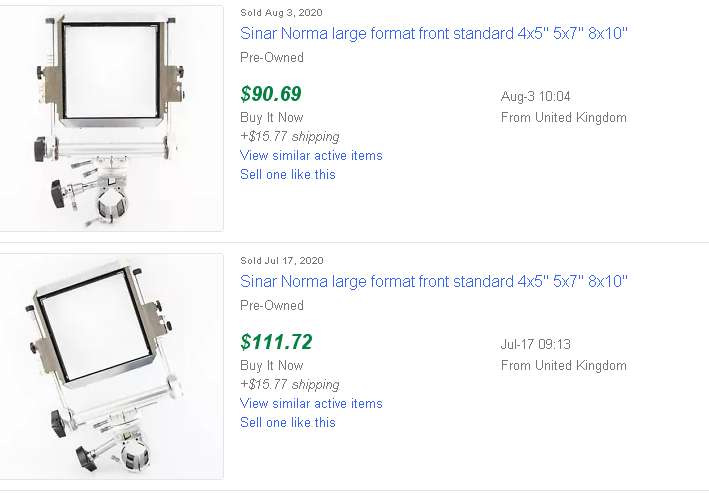Open thumbnail of listing sold Aug 3
This screenshot has width=709, height=493.
click(110, 118)
